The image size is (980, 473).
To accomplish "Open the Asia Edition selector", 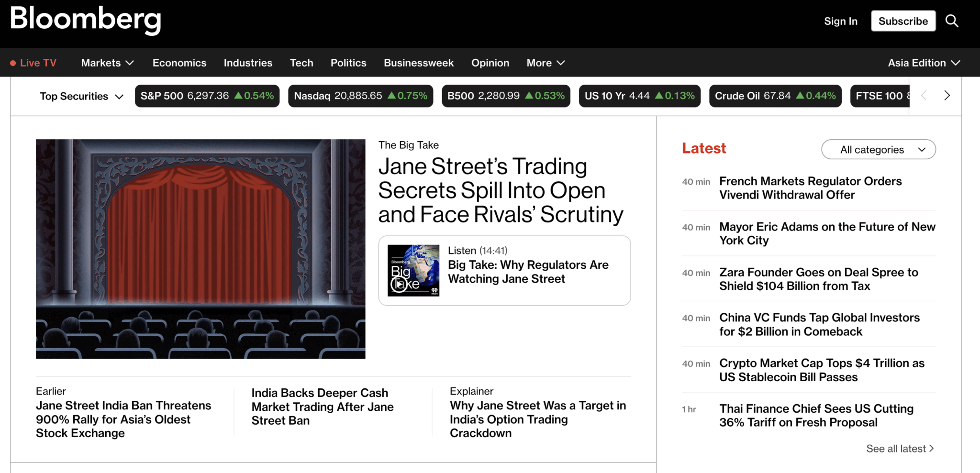I will tap(924, 63).
